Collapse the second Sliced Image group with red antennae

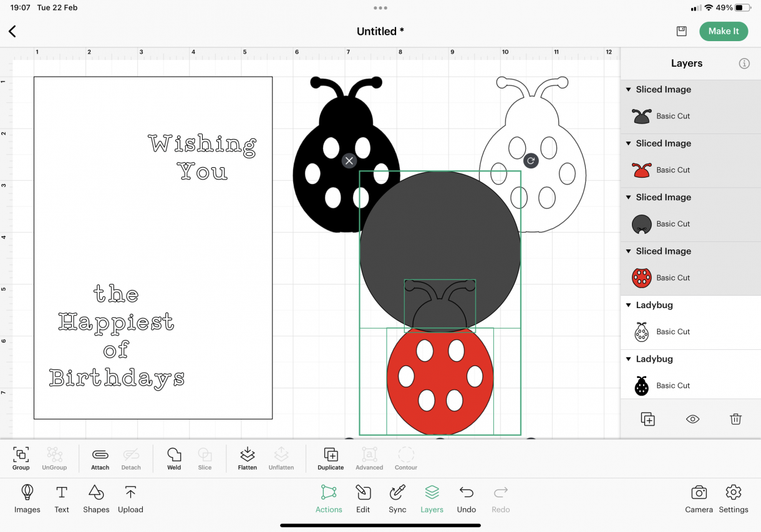pos(629,143)
